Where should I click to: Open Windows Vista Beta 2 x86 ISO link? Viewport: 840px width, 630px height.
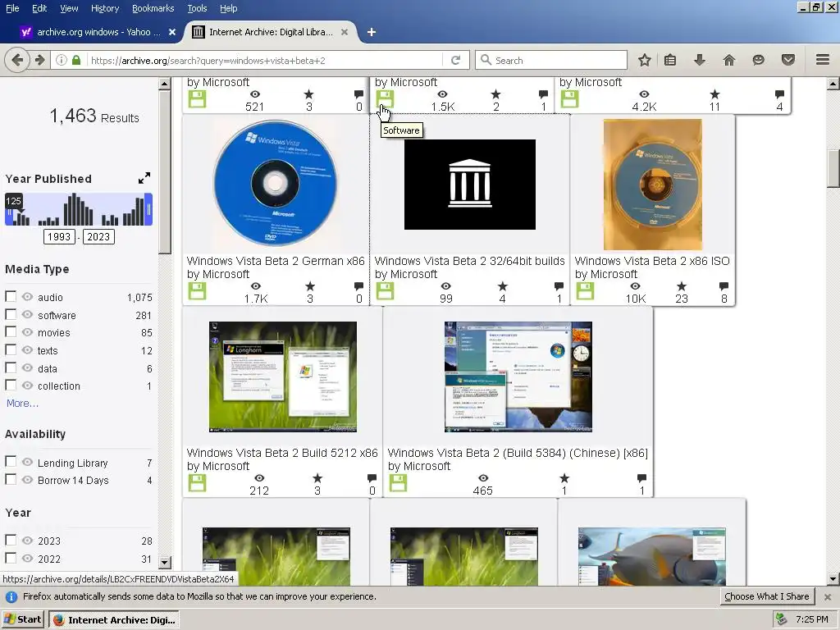pyautogui.click(x=652, y=261)
